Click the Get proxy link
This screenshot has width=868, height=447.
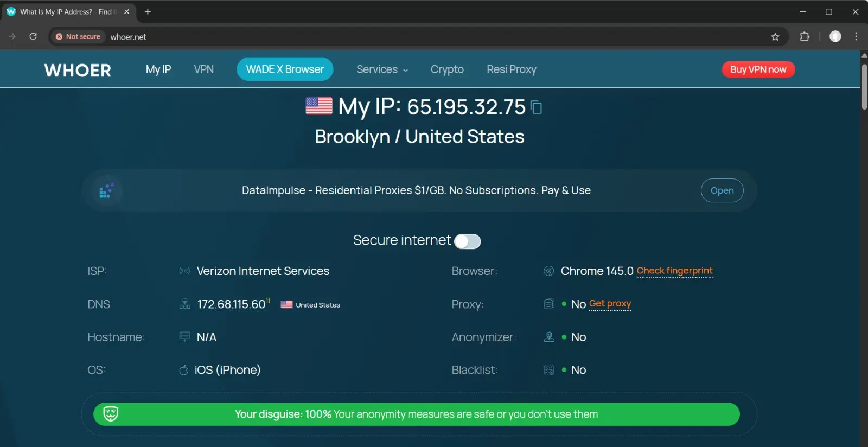(610, 304)
